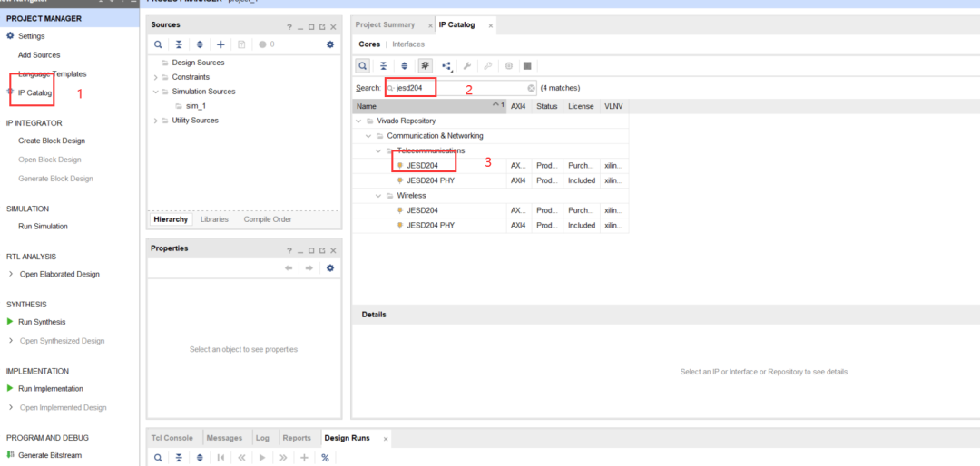The height and width of the screenshot is (466, 980).
Task: Click Run Simulation
Action: [x=44, y=226]
